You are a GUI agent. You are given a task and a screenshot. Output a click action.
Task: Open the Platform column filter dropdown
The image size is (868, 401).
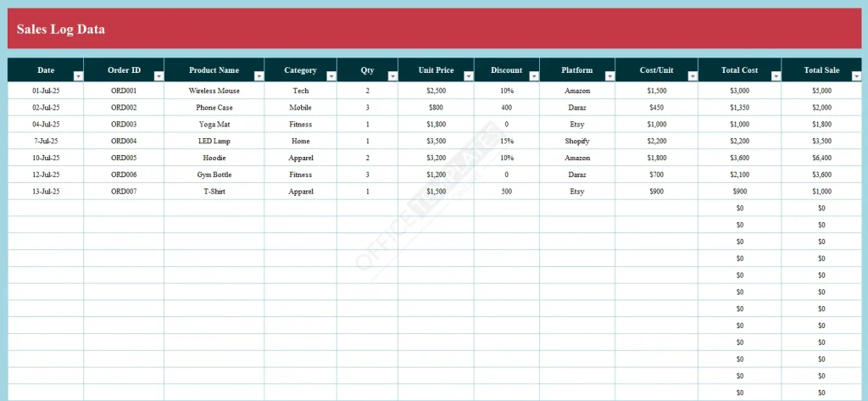coord(609,76)
